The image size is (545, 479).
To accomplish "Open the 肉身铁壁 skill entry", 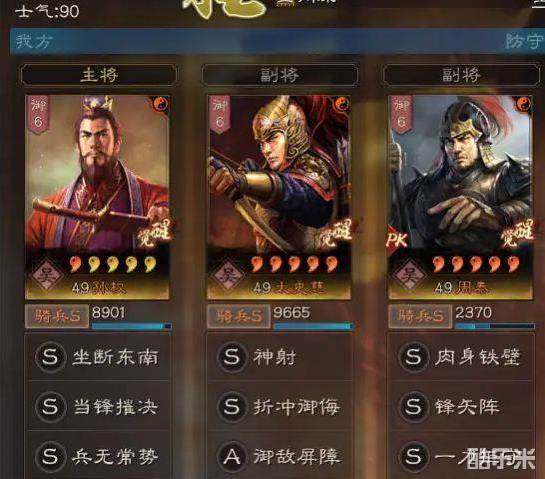I will (x=461, y=357).
